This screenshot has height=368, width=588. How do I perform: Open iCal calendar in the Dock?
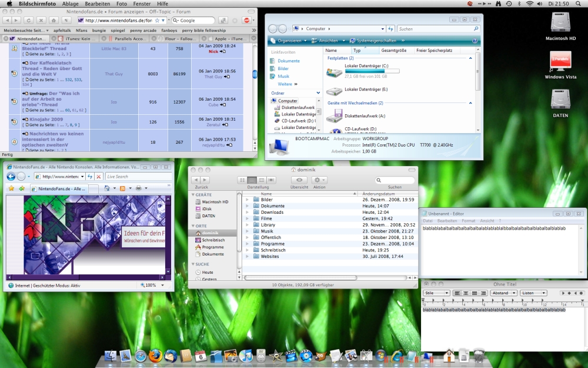click(x=201, y=355)
